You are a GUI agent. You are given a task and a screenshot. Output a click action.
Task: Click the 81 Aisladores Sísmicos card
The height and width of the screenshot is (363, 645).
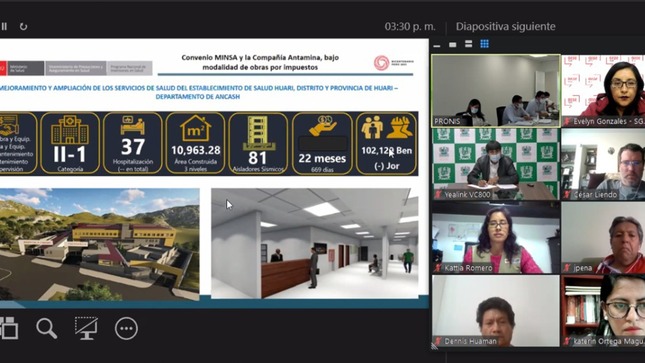click(x=258, y=143)
